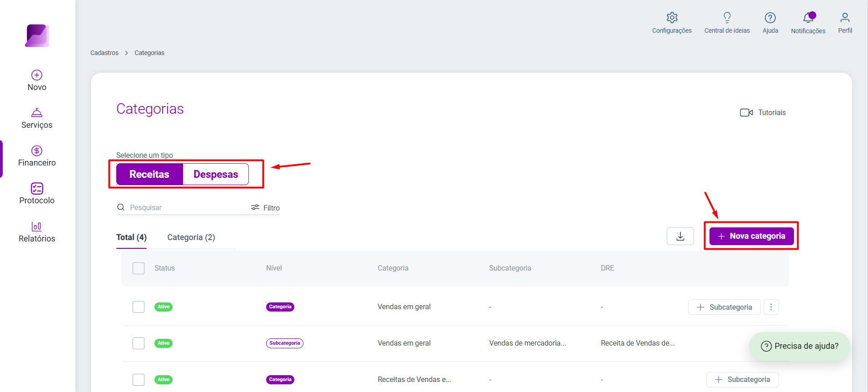Open the Perfil user icon
Image resolution: width=868 pixels, height=392 pixels.
844,18
